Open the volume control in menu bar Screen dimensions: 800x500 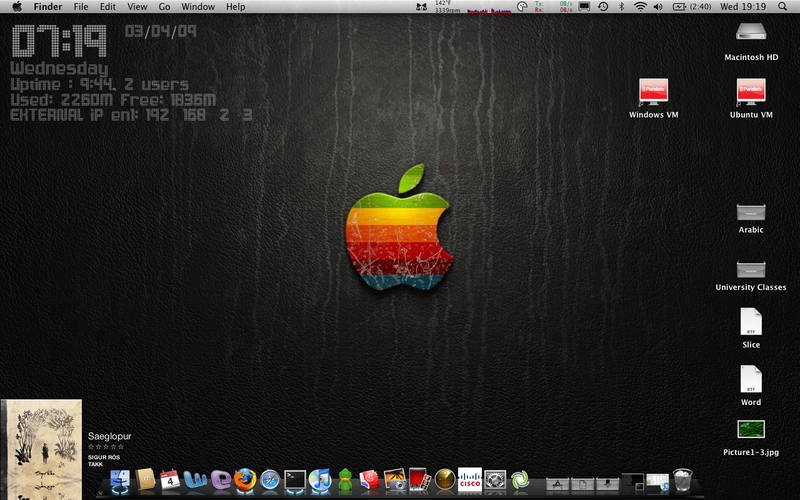coord(658,7)
